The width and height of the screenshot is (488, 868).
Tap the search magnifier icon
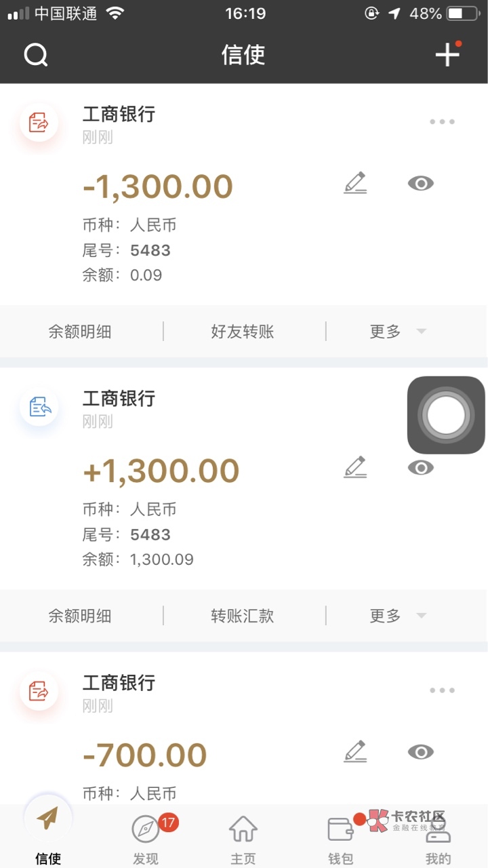click(36, 54)
